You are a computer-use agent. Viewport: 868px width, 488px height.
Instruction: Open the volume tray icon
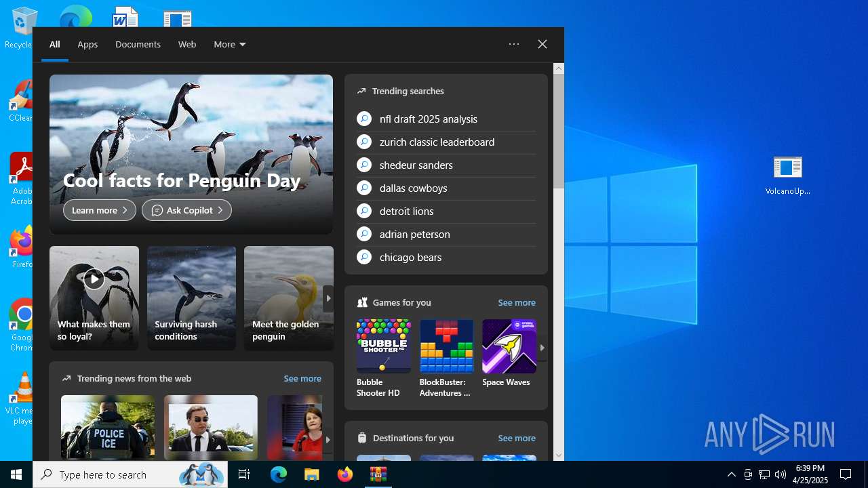click(781, 474)
